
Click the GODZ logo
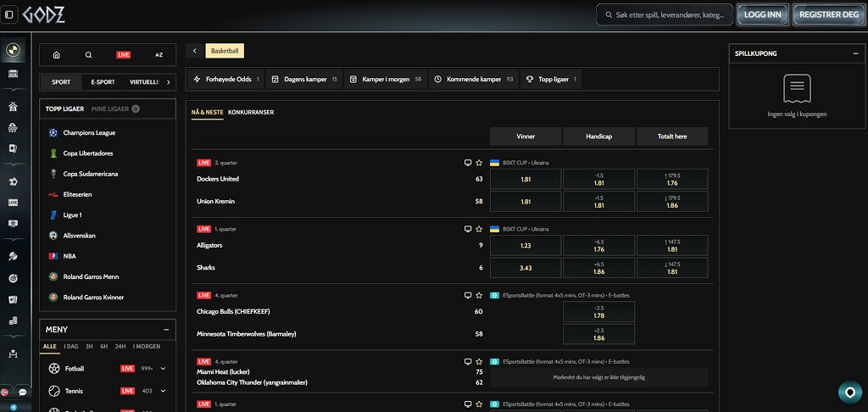[44, 15]
